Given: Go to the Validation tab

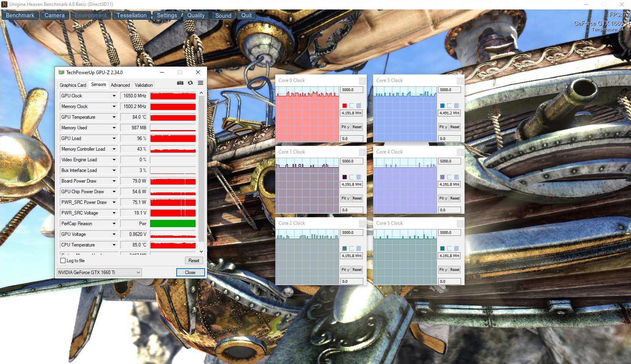Looking at the screenshot, I should click(144, 85).
